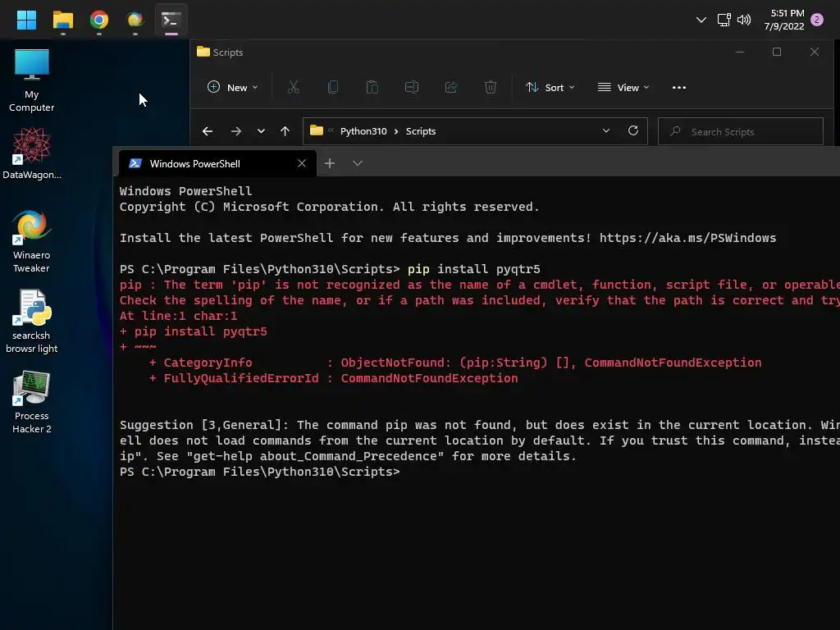Click the Copy icon in Explorer toolbar
The width and height of the screenshot is (840, 630).
click(333, 87)
